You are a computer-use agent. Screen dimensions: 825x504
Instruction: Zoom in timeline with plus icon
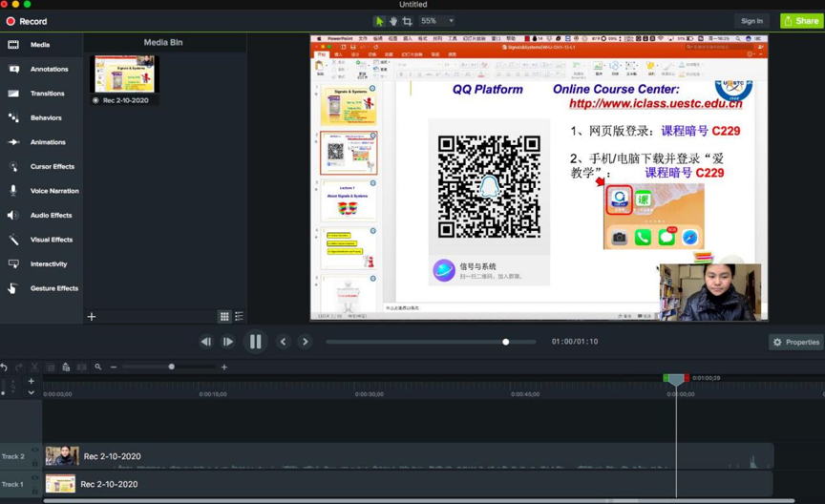[224, 367]
